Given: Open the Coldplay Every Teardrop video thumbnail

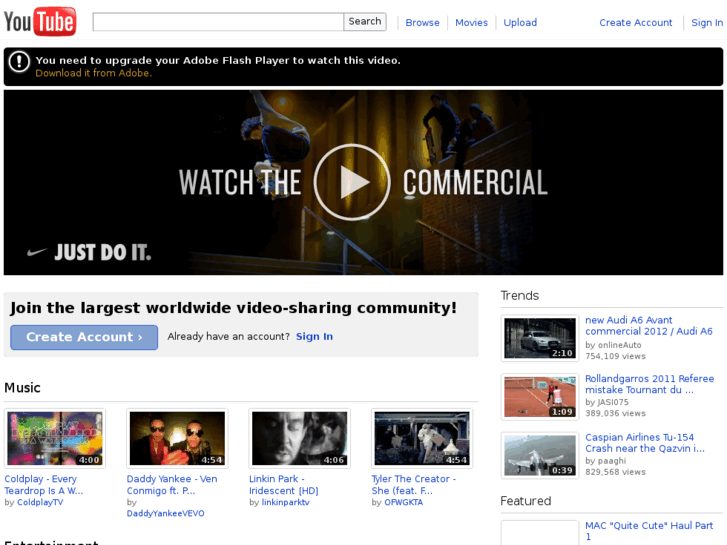Looking at the screenshot, I should [55, 438].
